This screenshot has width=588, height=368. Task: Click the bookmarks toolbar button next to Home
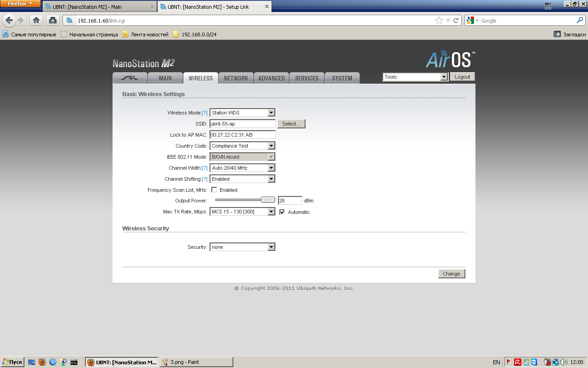click(53, 20)
